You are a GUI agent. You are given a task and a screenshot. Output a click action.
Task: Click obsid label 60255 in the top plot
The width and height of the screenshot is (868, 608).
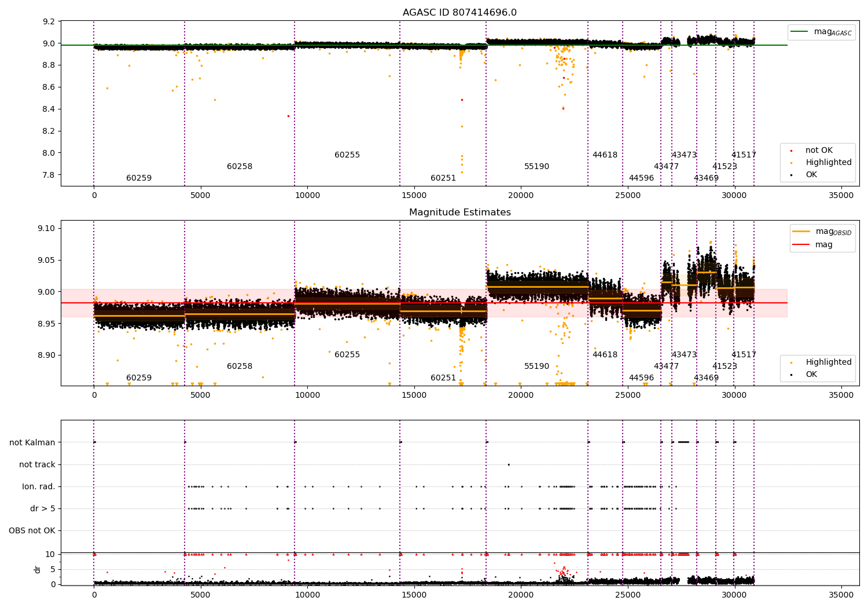tap(347, 155)
